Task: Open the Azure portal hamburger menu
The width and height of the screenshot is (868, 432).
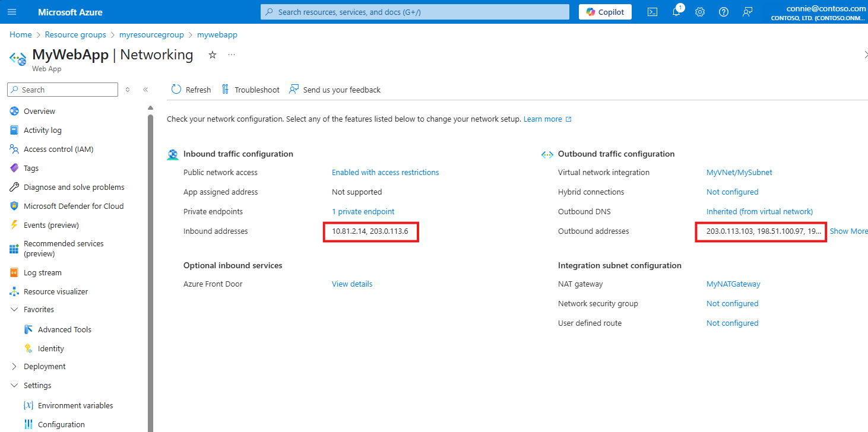Action: (x=12, y=12)
